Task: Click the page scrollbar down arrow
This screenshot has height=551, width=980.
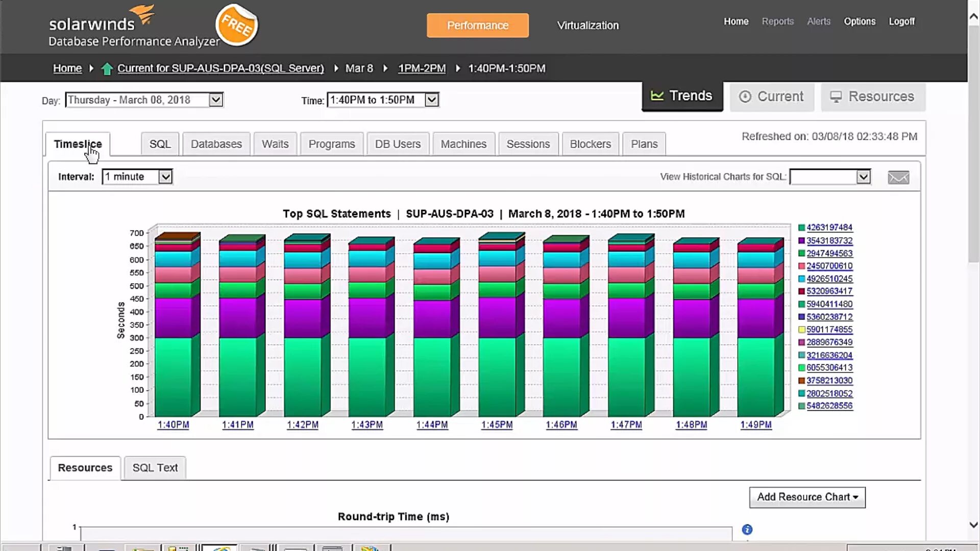Action: pyautogui.click(x=973, y=524)
